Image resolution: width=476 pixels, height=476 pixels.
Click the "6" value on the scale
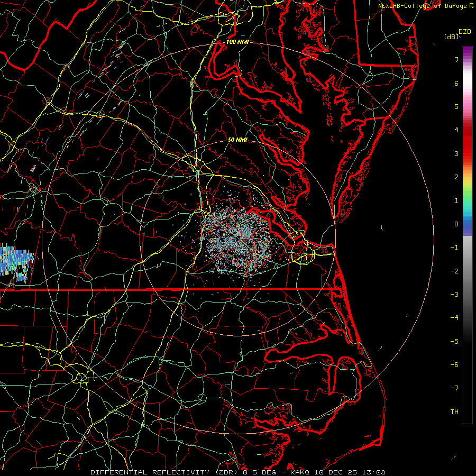coord(456,83)
